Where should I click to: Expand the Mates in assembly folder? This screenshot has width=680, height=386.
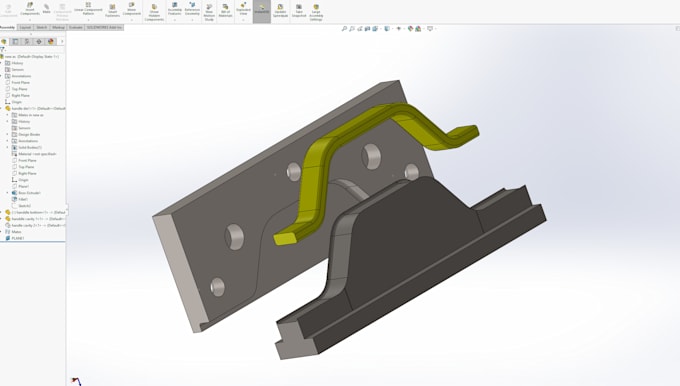(x=7, y=115)
